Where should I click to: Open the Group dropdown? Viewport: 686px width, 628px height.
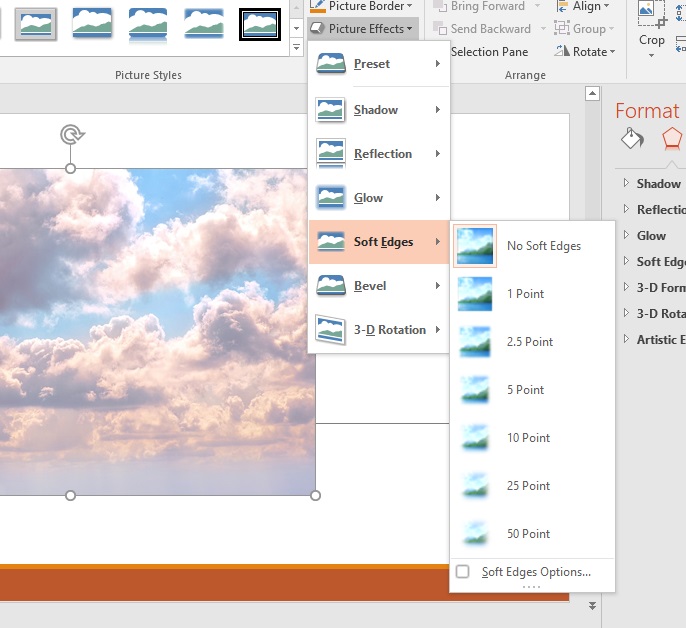click(584, 29)
